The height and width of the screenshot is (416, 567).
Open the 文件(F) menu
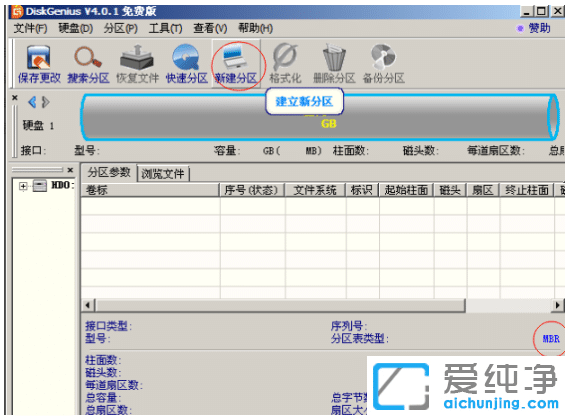pos(30,28)
